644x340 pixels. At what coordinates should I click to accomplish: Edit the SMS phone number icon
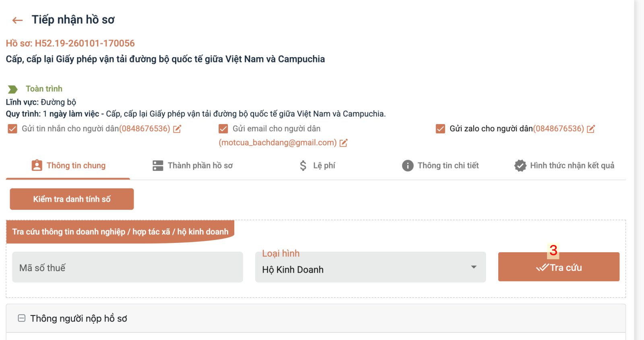tap(177, 129)
